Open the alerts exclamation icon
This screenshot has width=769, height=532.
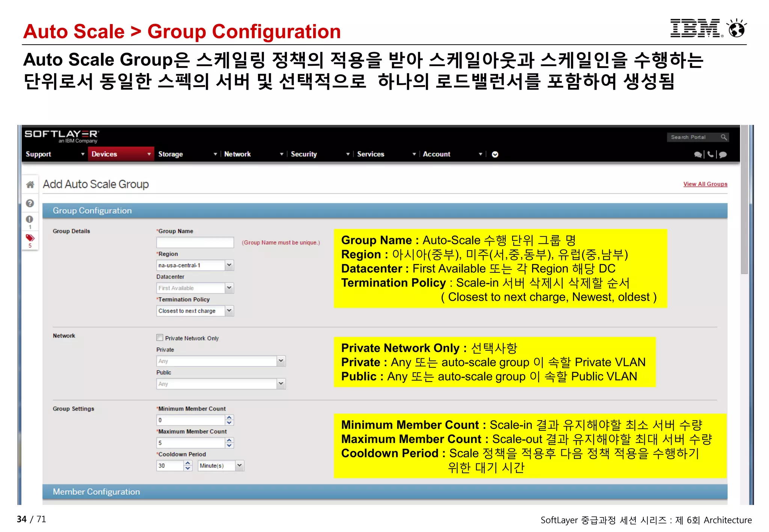pos(30,219)
